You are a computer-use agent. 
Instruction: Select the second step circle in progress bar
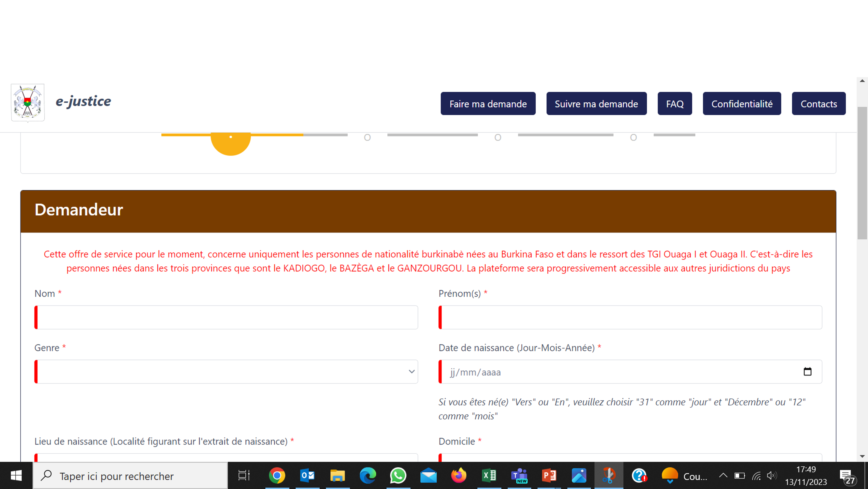point(367,138)
